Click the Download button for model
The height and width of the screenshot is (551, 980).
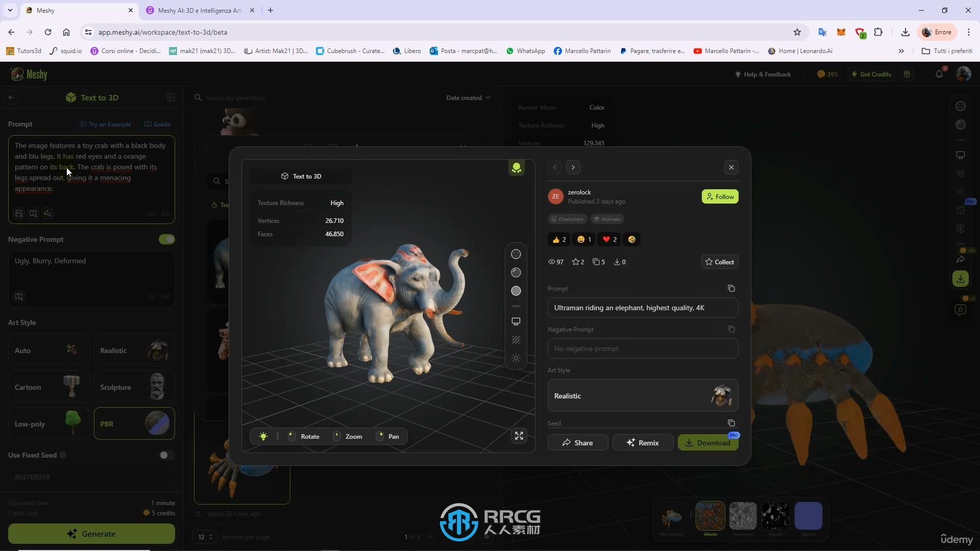708,443
